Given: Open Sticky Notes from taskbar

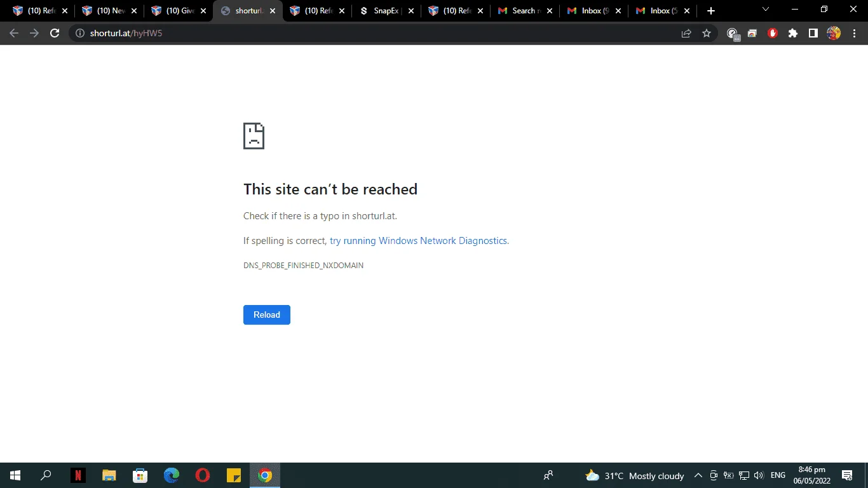Looking at the screenshot, I should tap(234, 475).
